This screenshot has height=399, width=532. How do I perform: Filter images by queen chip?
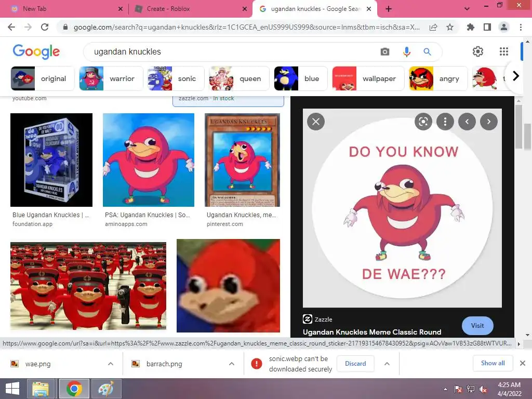[x=239, y=79]
